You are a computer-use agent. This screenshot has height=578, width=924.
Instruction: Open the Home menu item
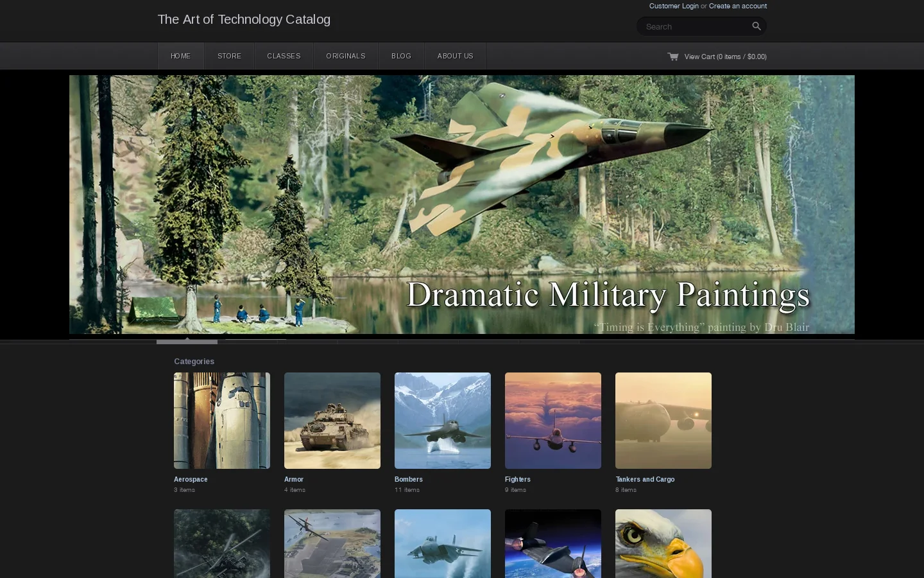pyautogui.click(x=181, y=56)
